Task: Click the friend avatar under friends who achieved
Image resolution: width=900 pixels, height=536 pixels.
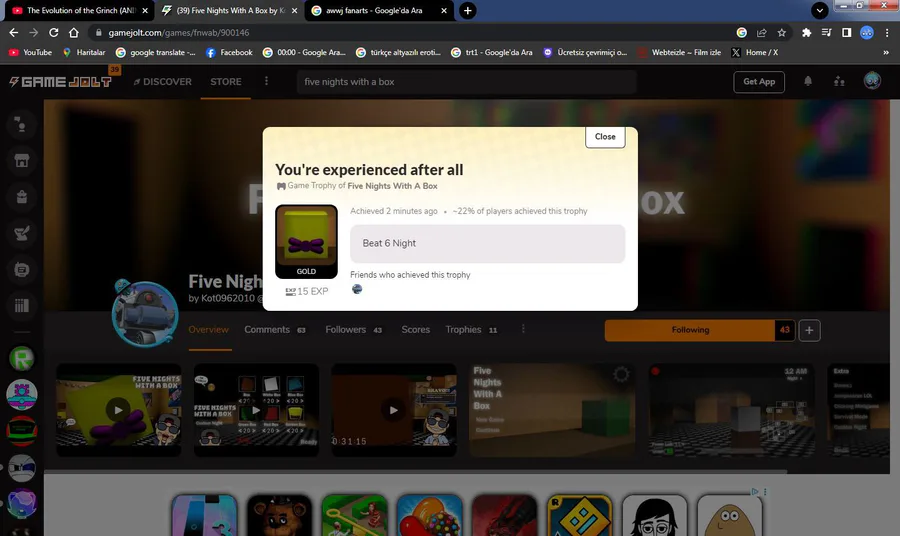Action: 357,289
